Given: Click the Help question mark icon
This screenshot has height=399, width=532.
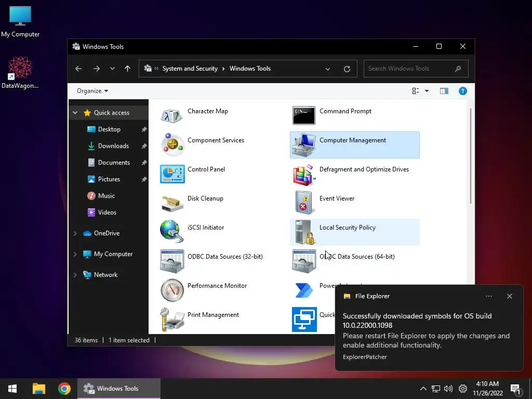Looking at the screenshot, I should coord(463,91).
